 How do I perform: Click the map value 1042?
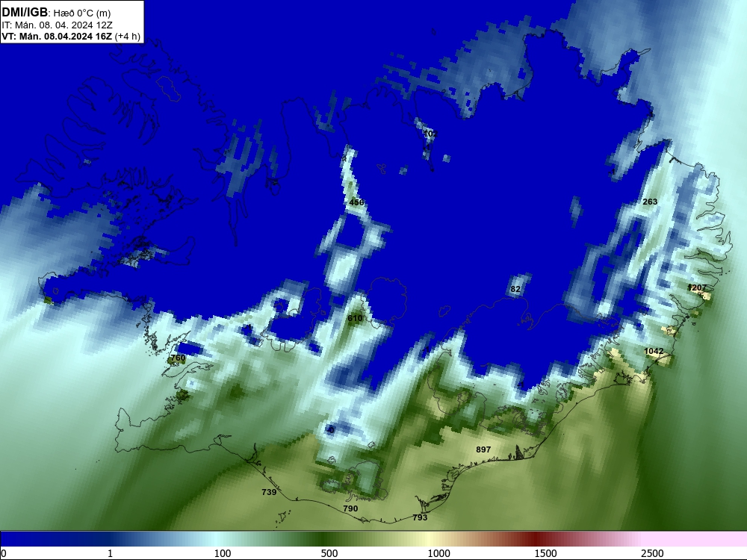[x=654, y=351]
